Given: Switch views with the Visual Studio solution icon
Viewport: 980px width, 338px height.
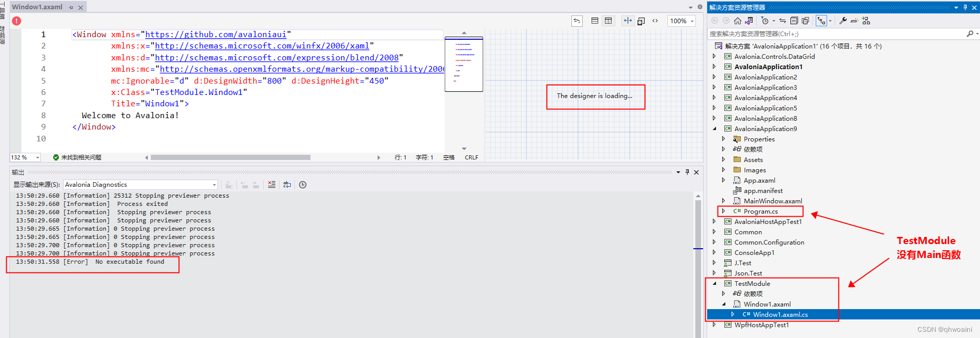Looking at the screenshot, I should tap(749, 21).
